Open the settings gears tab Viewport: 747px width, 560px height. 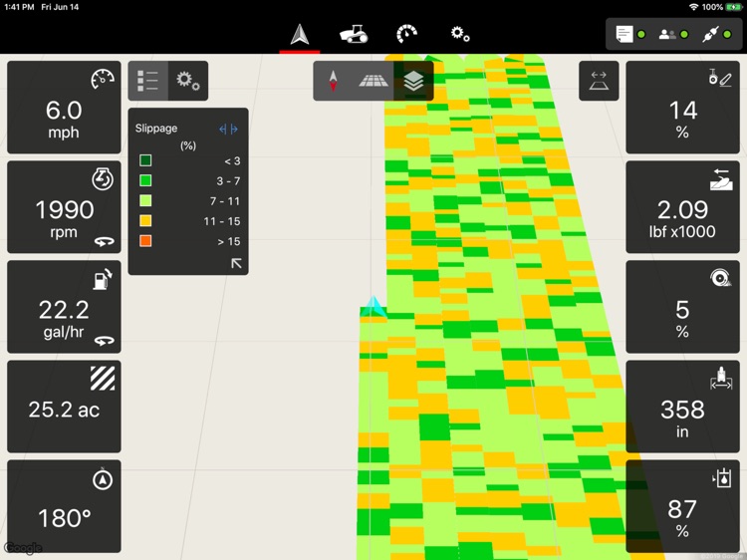point(460,34)
